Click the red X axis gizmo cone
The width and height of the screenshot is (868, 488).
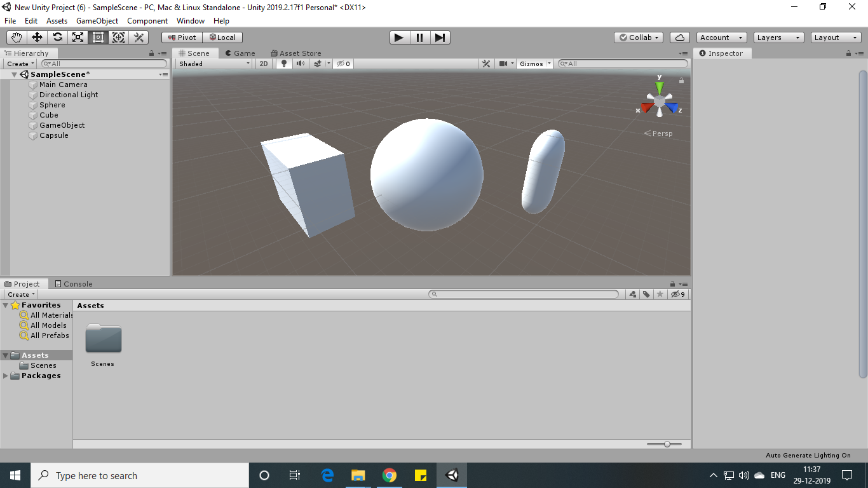[647, 107]
